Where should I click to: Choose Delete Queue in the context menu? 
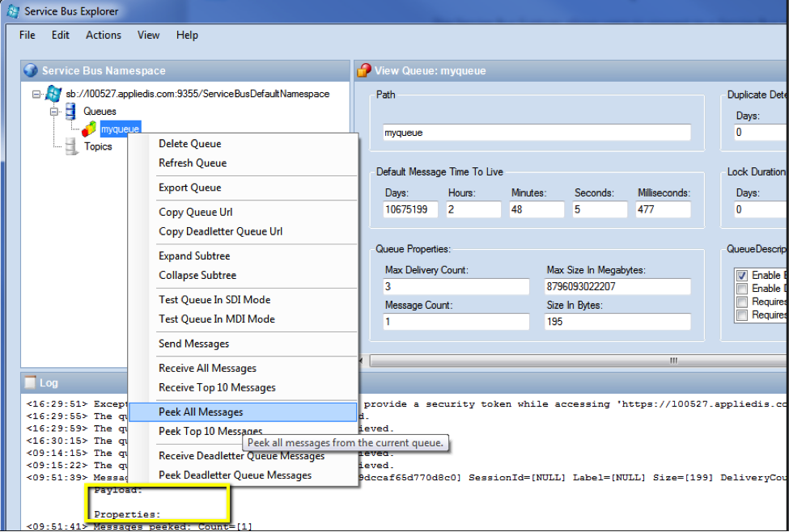189,144
